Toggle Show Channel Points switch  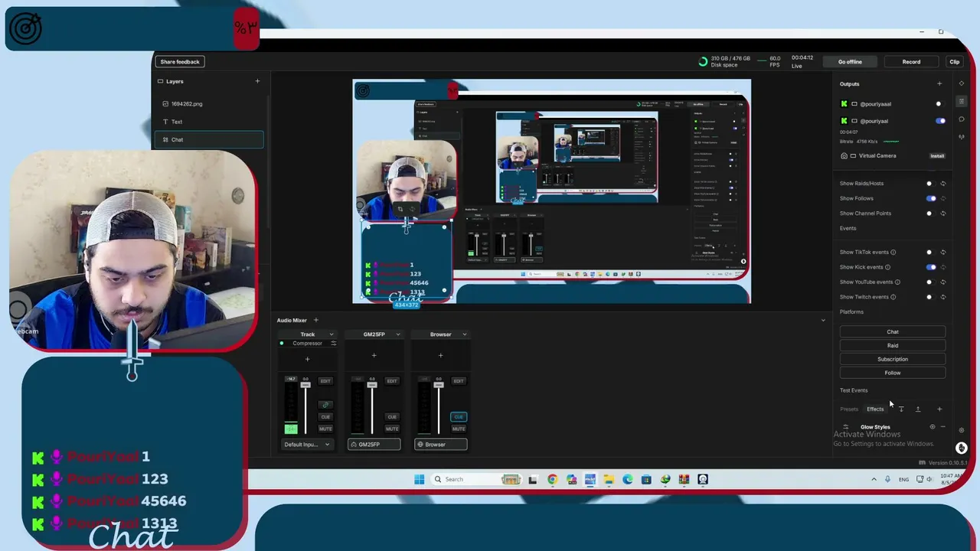click(930, 214)
